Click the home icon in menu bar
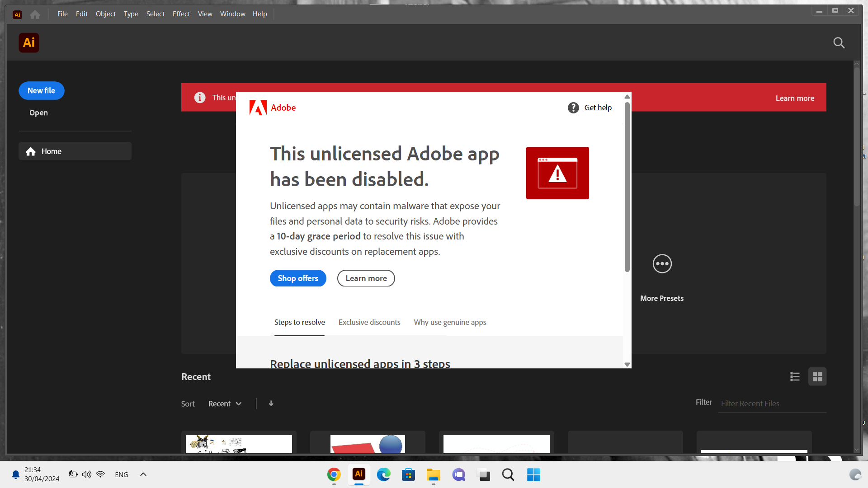This screenshot has width=868, height=488. coord(35,14)
